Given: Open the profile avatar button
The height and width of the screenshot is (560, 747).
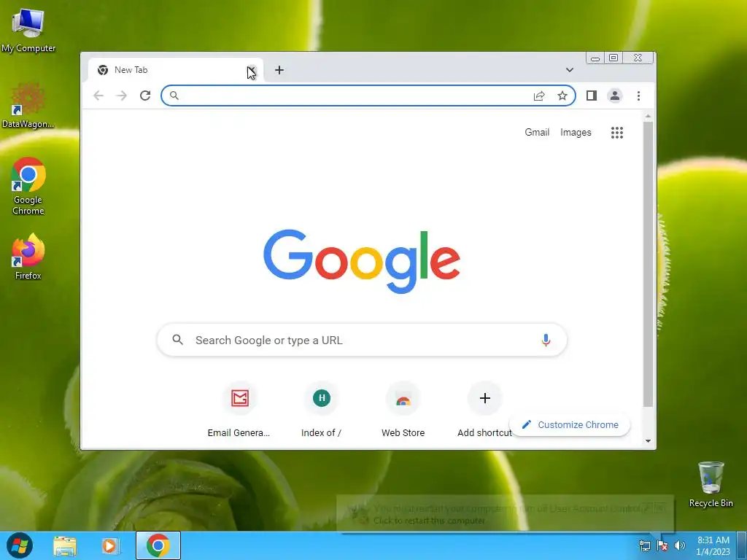Looking at the screenshot, I should [x=614, y=96].
